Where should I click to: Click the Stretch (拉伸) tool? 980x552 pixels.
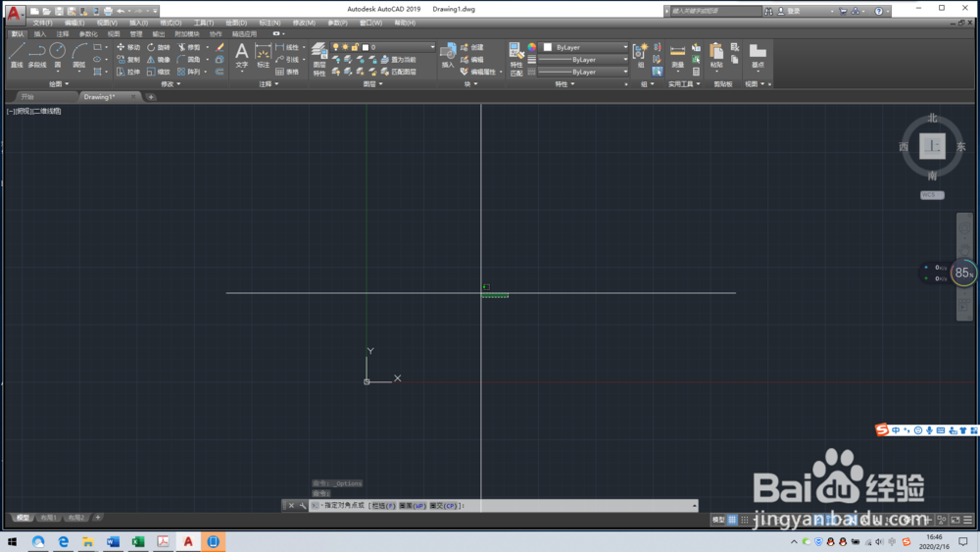click(x=128, y=72)
